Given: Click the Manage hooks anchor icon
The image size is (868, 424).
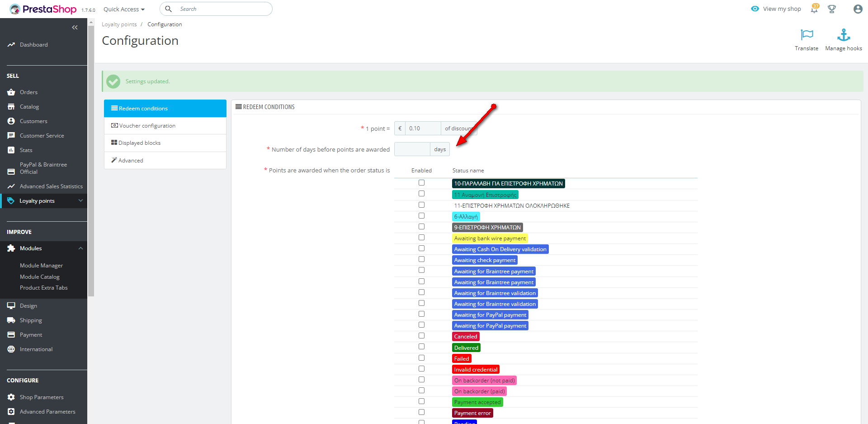Looking at the screenshot, I should (844, 35).
